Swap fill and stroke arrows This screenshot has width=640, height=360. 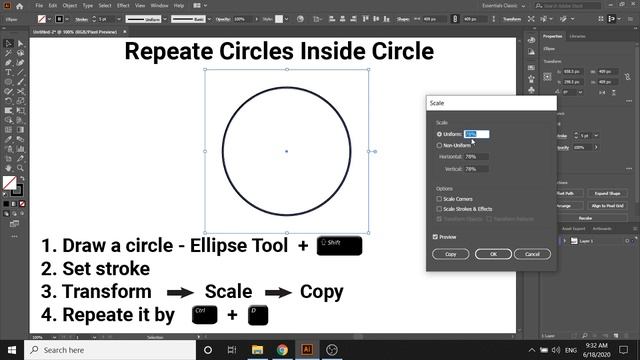pyautogui.click(x=22, y=178)
